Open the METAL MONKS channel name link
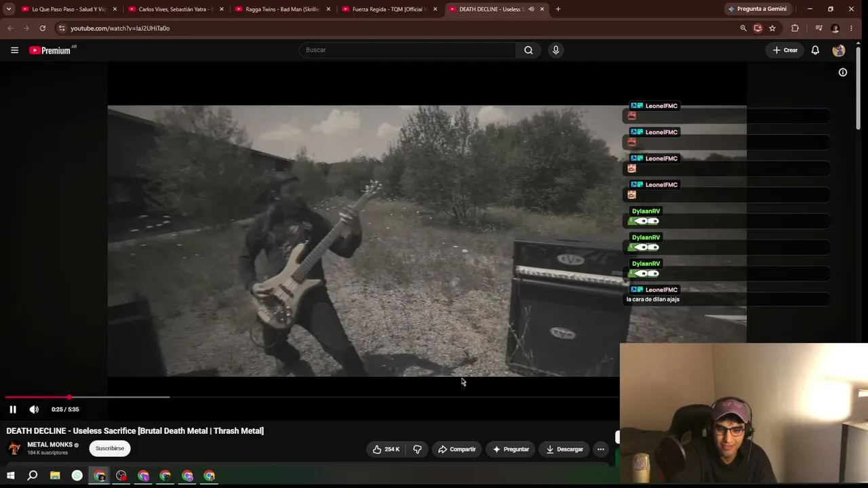Viewport: 868px width, 488px height. point(50,445)
